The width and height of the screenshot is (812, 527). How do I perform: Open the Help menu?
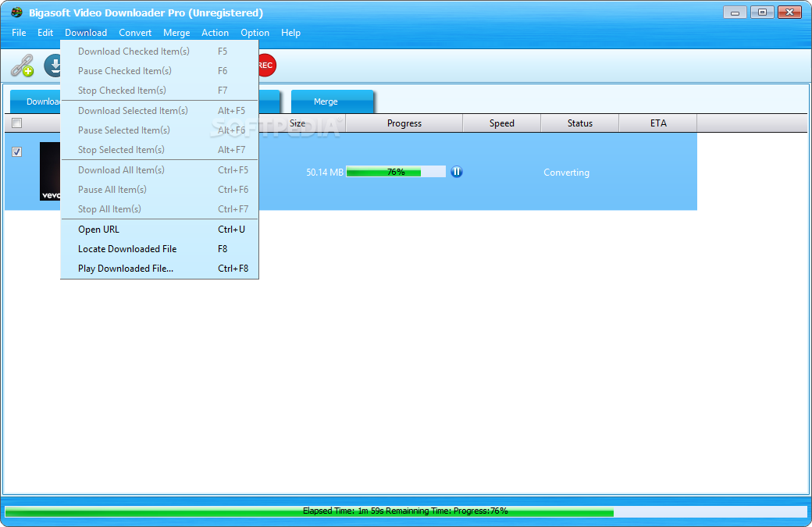click(290, 33)
